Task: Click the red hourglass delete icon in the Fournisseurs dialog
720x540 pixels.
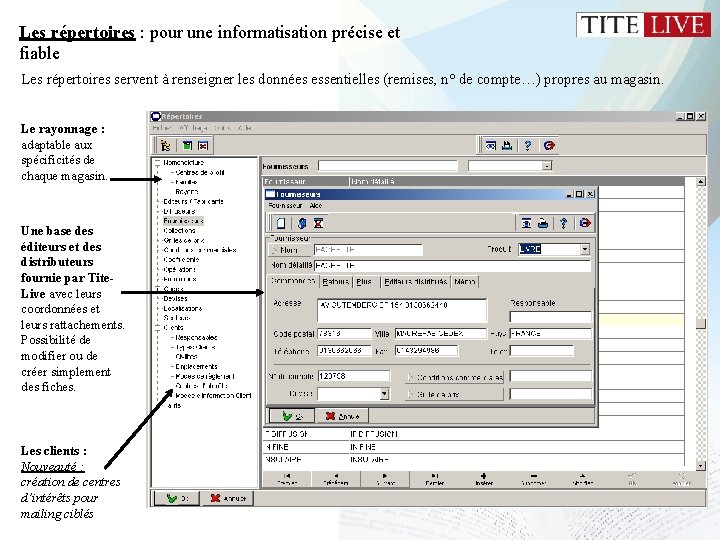Action: click(318, 223)
